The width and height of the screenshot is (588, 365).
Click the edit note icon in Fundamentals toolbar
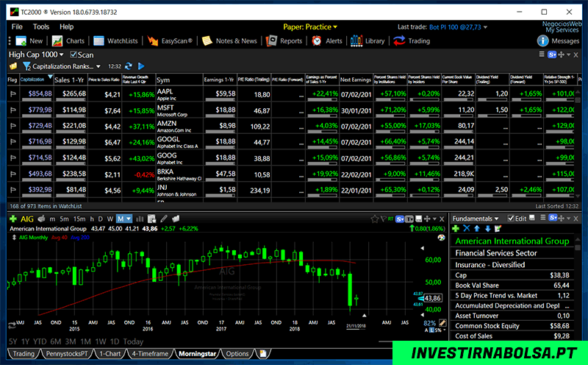click(x=498, y=228)
